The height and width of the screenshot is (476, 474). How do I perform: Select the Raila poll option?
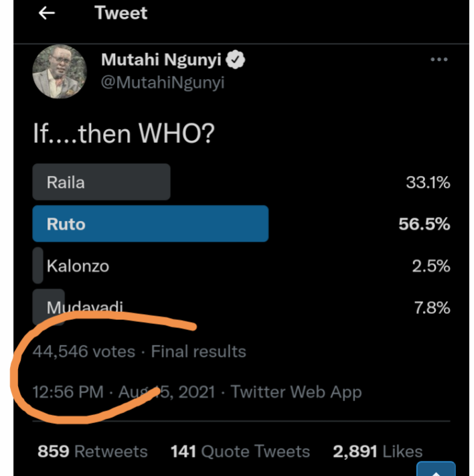coord(66,182)
